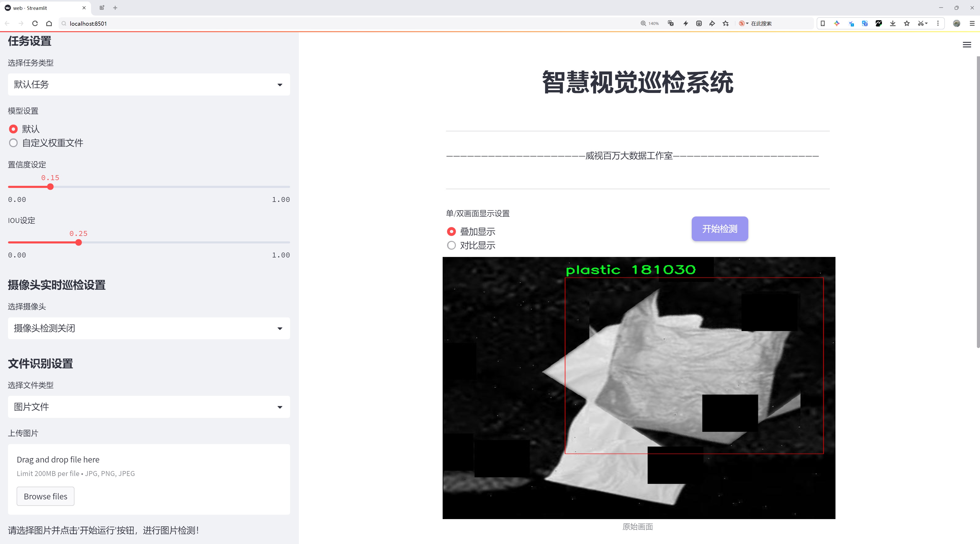This screenshot has width=980, height=544.
Task: Click the page reload icon
Action: pos(35,23)
